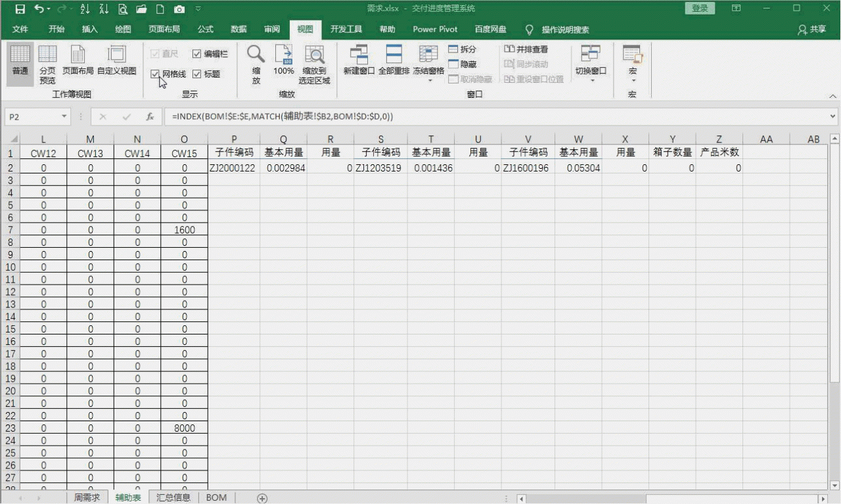Create a new blank workbook icon
The height and width of the screenshot is (504, 841).
160,9
